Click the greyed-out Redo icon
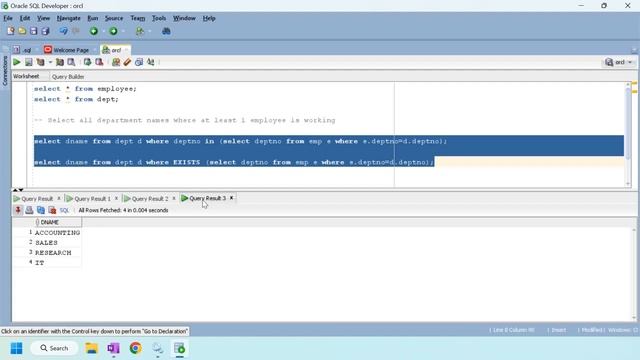This screenshot has width=640, height=360. tap(76, 31)
